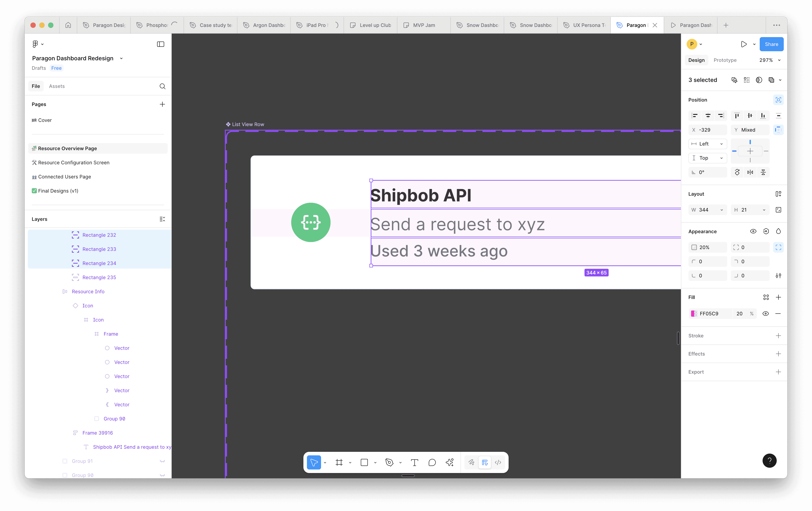Select the Rectangle 235 layer
Screen dimensions: 812x511
(x=99, y=277)
